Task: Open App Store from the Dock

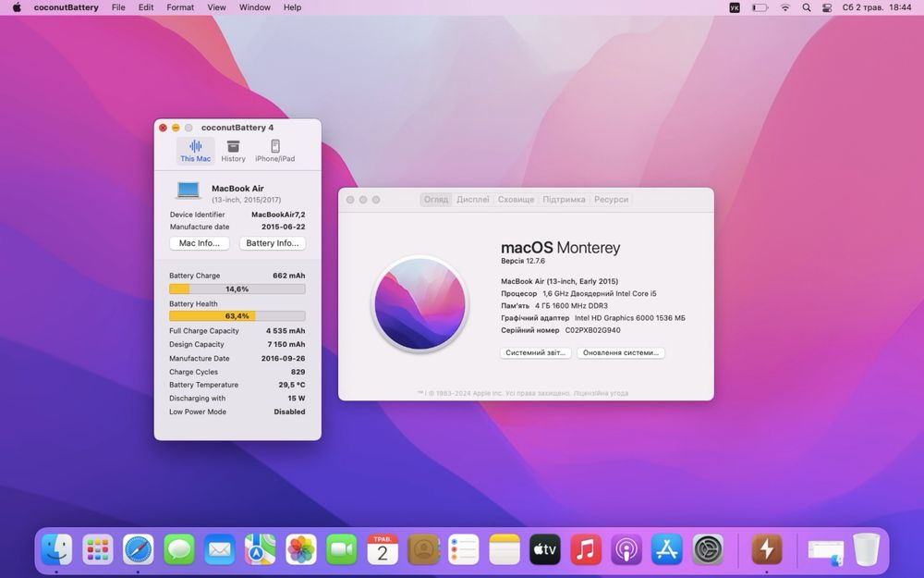Action: coord(667,549)
